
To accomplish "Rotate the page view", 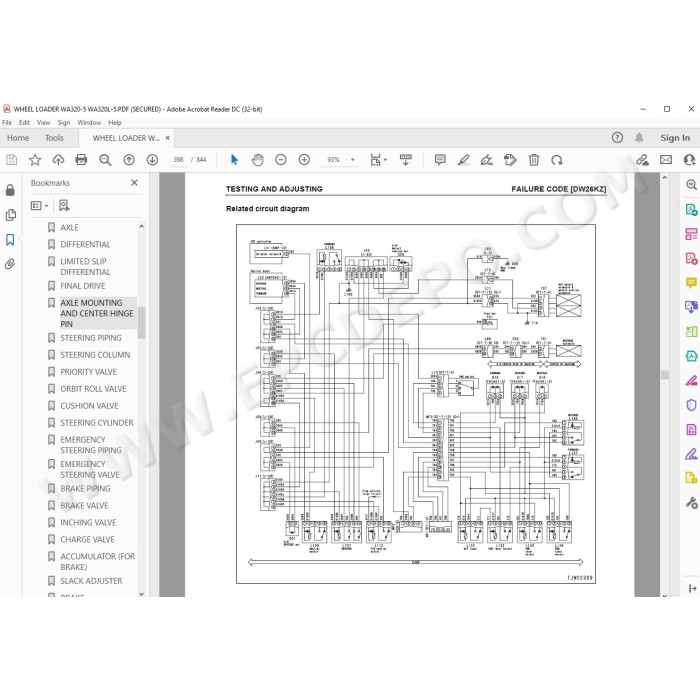I will coord(557,159).
